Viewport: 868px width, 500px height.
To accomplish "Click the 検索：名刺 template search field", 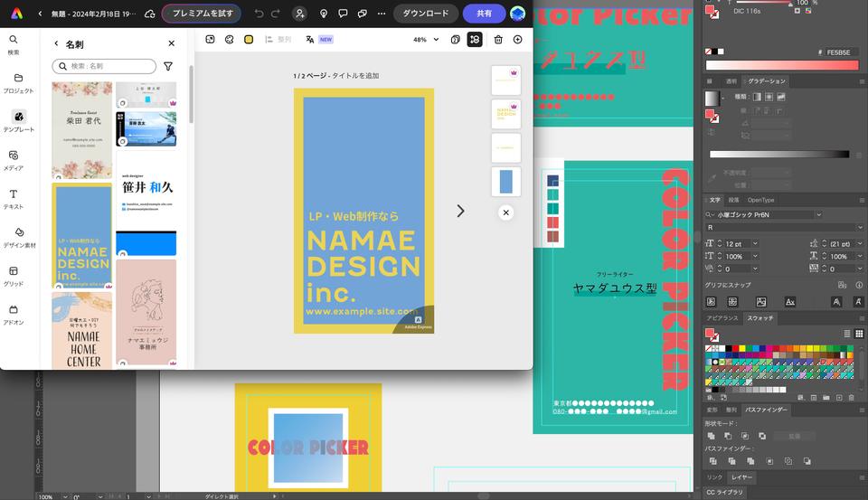I will tap(104, 67).
